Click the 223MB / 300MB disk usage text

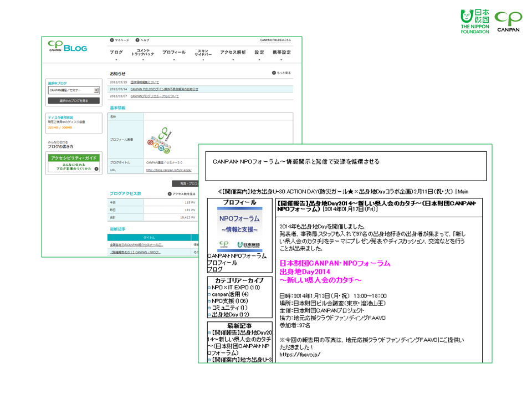(x=60, y=127)
